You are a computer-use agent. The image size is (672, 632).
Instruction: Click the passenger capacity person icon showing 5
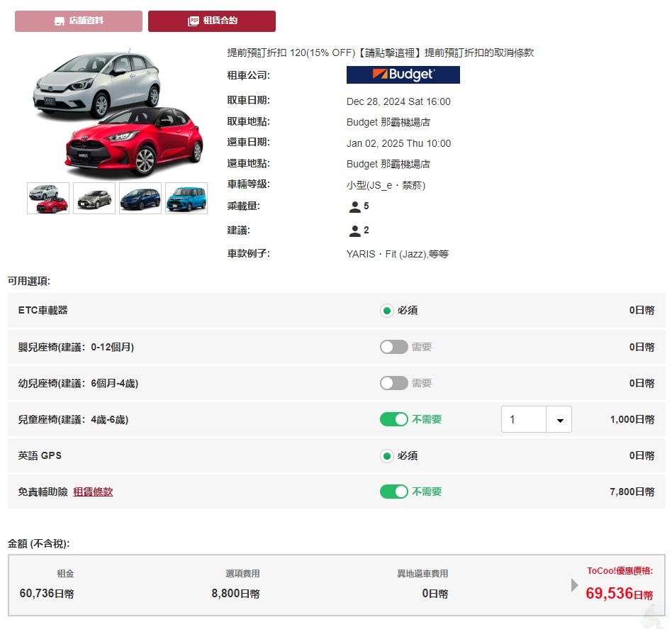click(355, 207)
